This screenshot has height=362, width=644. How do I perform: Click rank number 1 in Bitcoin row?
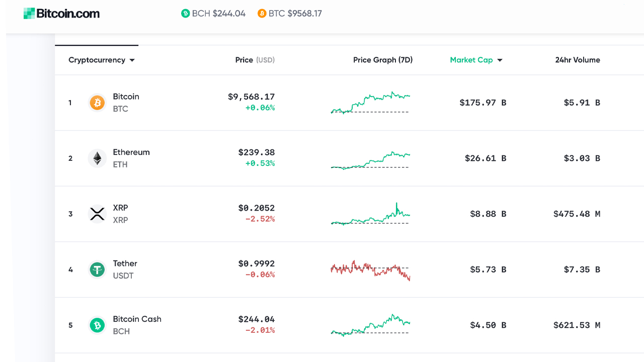click(x=70, y=103)
